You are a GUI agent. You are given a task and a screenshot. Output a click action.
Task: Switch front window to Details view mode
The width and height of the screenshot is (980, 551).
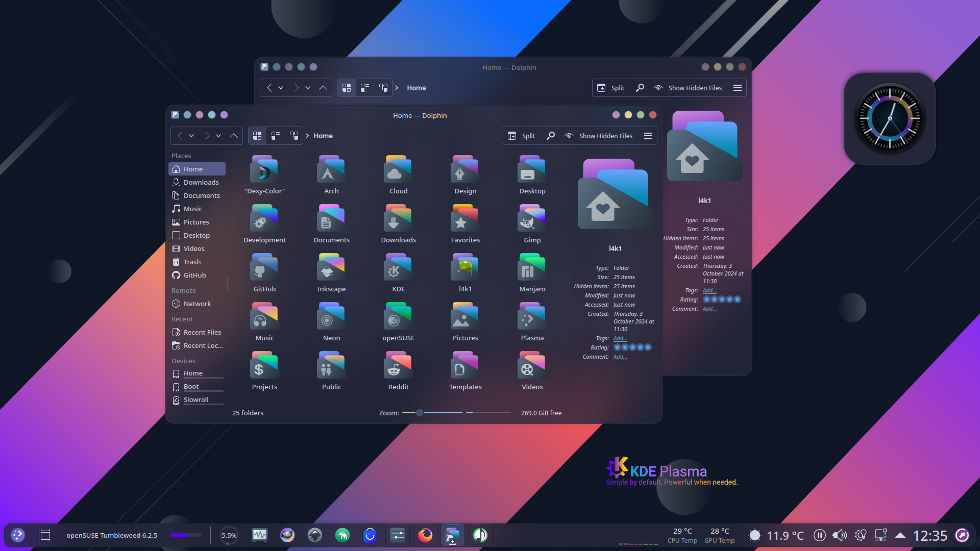click(294, 136)
